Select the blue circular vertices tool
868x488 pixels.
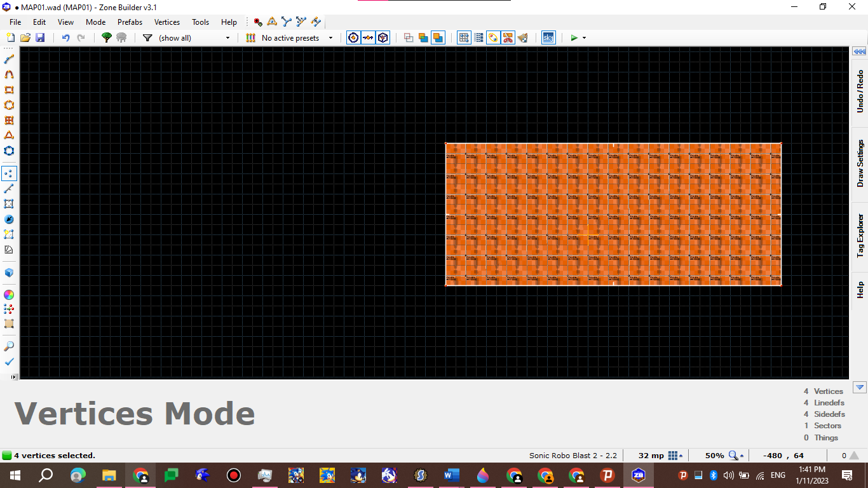(9, 151)
